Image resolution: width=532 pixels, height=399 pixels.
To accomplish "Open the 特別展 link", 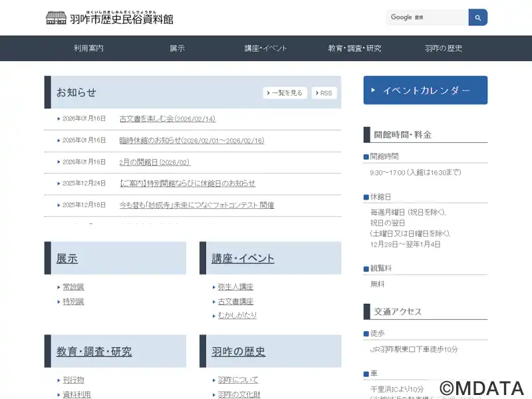I will click(73, 302).
